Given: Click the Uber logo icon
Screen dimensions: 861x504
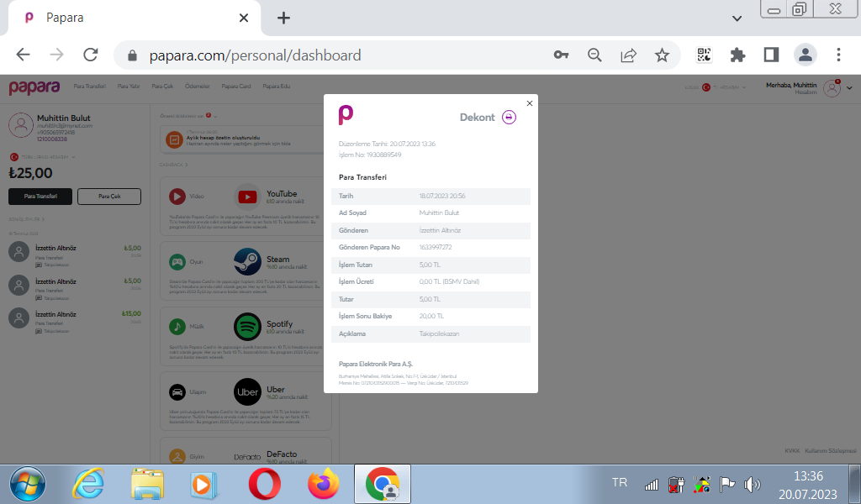Looking at the screenshot, I should (x=248, y=391).
